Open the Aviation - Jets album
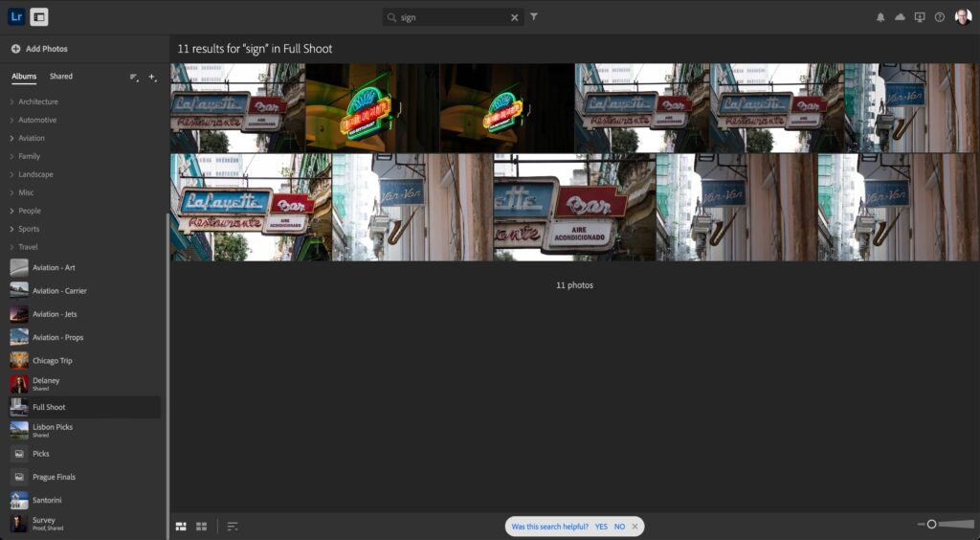Viewport: 980px width, 540px height. (84, 314)
